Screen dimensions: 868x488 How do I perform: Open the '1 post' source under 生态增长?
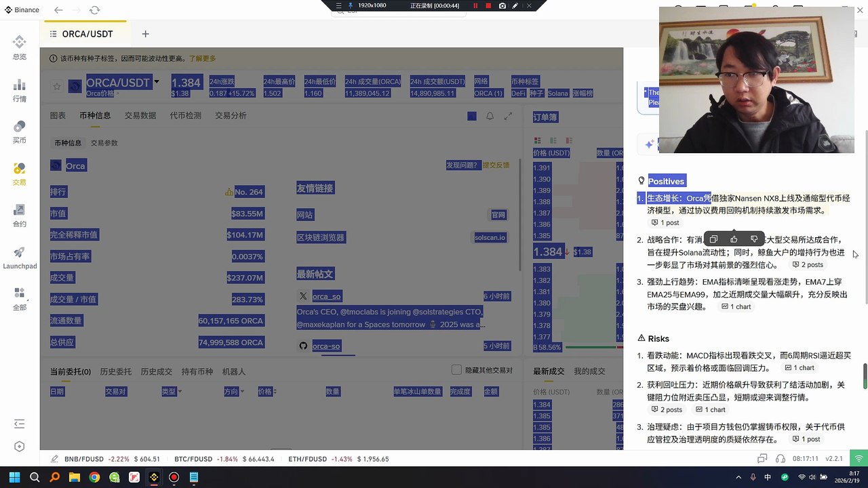[x=665, y=223]
